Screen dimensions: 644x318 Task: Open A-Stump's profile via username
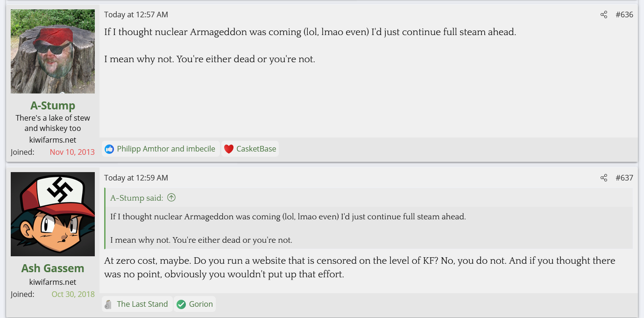pyautogui.click(x=53, y=106)
